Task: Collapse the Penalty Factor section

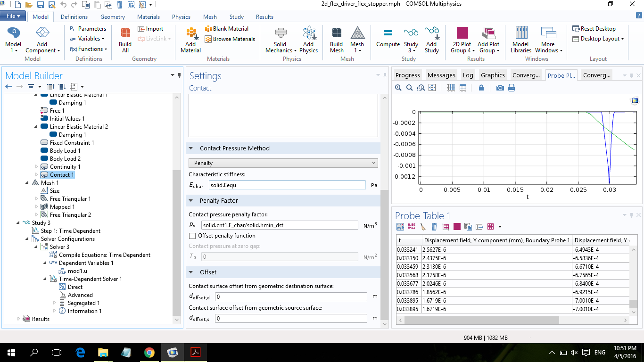Action: tap(191, 201)
